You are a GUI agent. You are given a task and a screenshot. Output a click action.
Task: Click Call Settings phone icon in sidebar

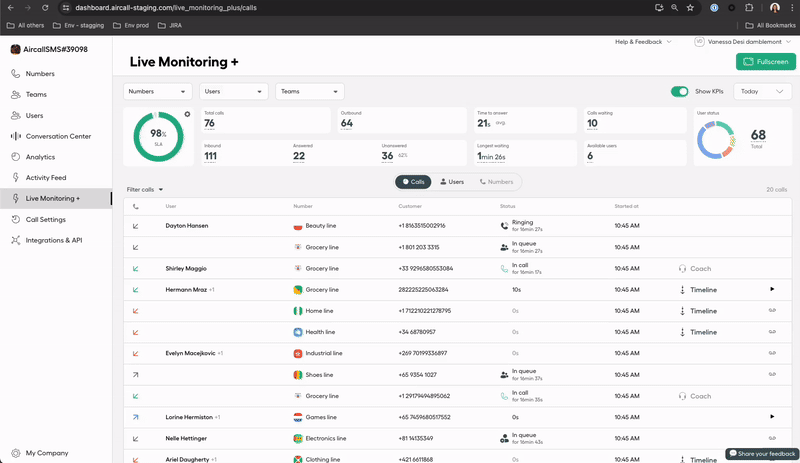pos(16,219)
